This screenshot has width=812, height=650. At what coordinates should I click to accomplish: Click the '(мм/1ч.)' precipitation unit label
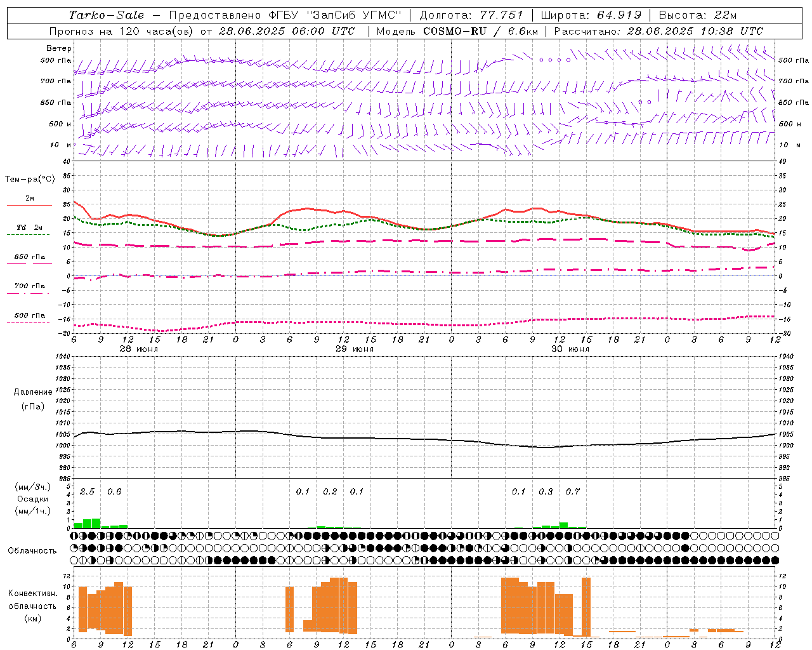pos(33,511)
